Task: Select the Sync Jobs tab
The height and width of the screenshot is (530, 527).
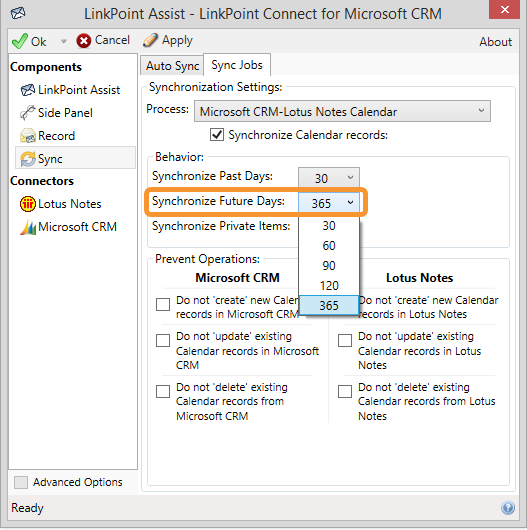Action: pos(237,65)
